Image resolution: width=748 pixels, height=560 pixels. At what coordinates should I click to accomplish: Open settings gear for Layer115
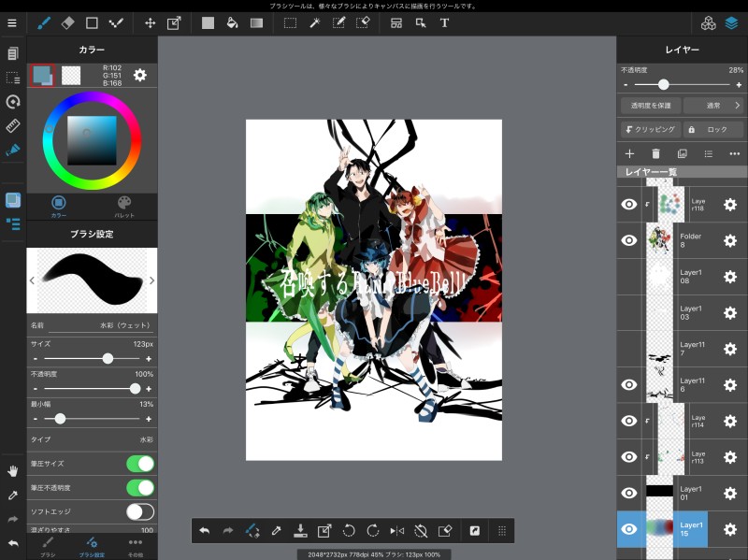point(730,529)
